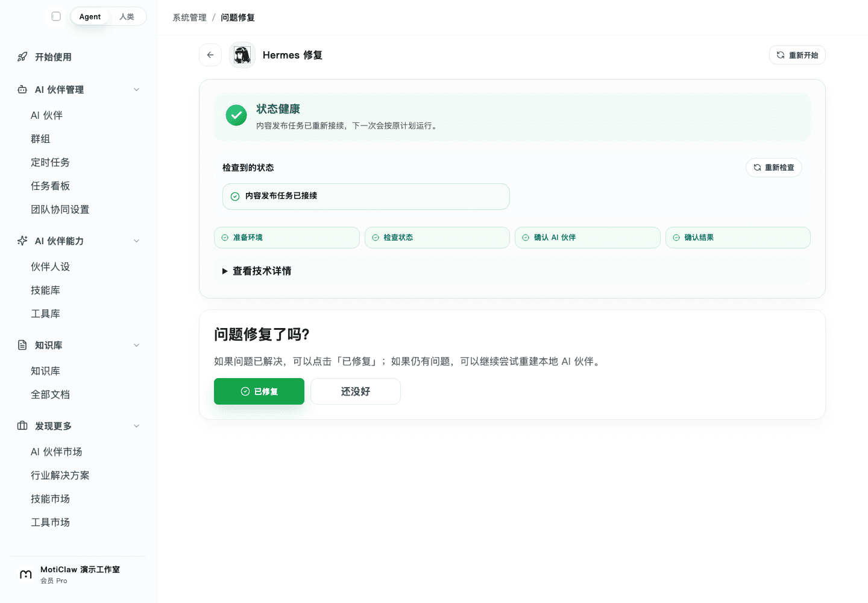
Task: Expand 查看技术详情 disclosure triangle
Action: pos(225,271)
